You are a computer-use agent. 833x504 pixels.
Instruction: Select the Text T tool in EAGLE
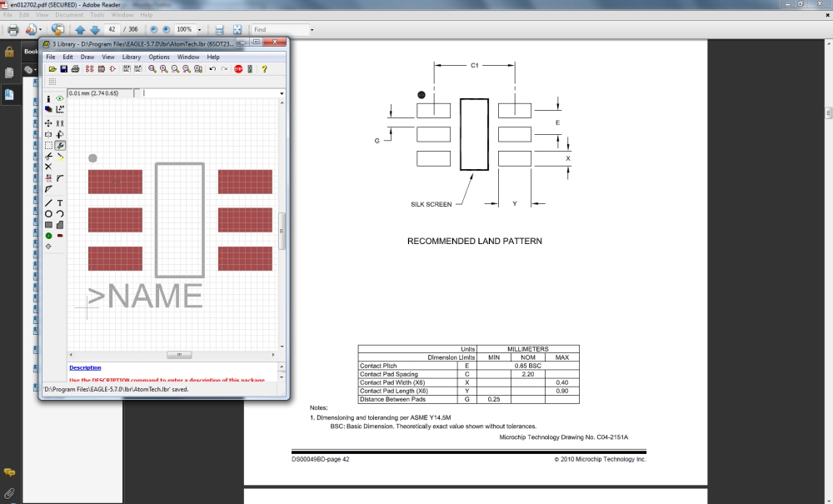click(60, 203)
